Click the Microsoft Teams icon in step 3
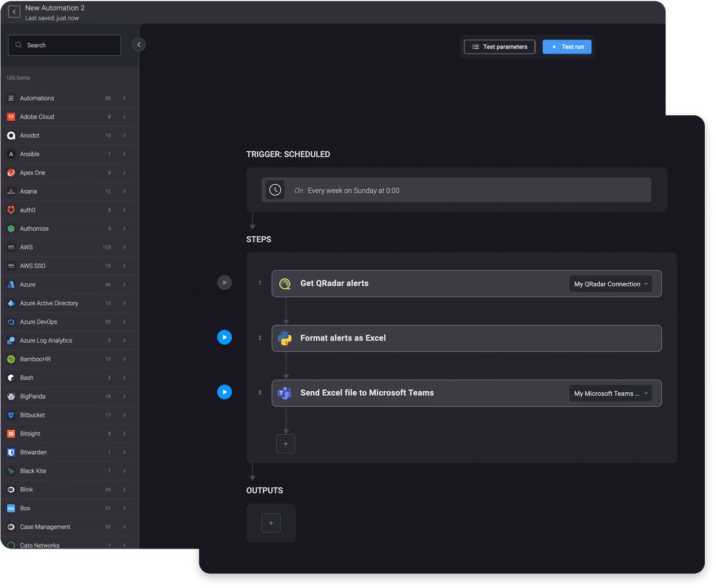This screenshot has height=588, width=716. pyautogui.click(x=285, y=393)
